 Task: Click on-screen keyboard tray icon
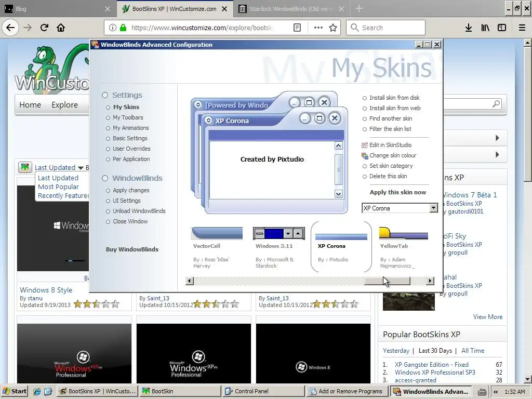tap(482, 392)
